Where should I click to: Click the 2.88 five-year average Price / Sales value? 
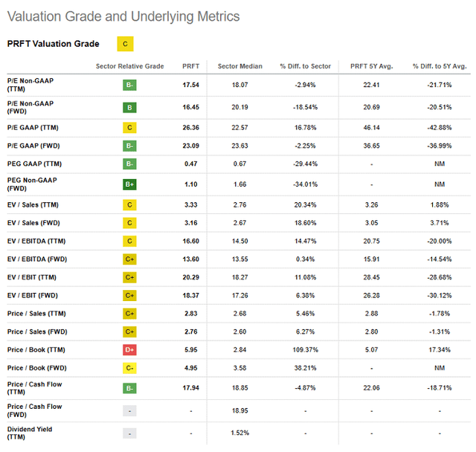click(x=372, y=314)
